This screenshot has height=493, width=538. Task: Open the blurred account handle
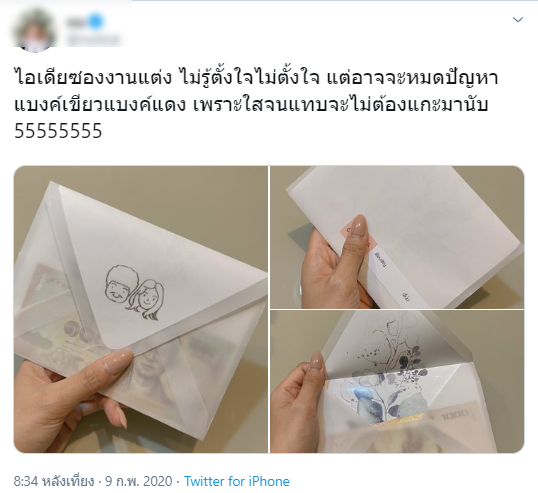93,40
